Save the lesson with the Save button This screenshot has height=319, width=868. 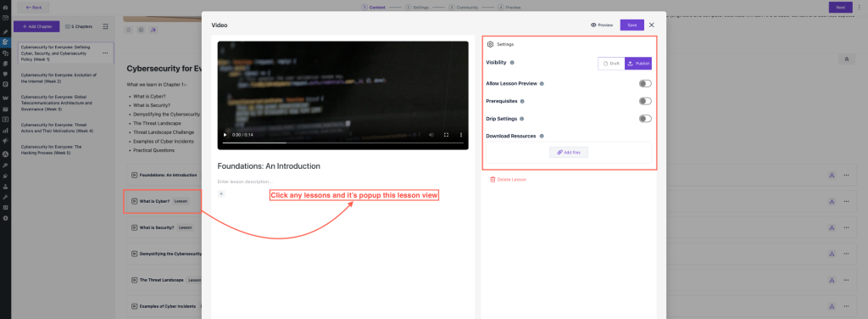632,25
